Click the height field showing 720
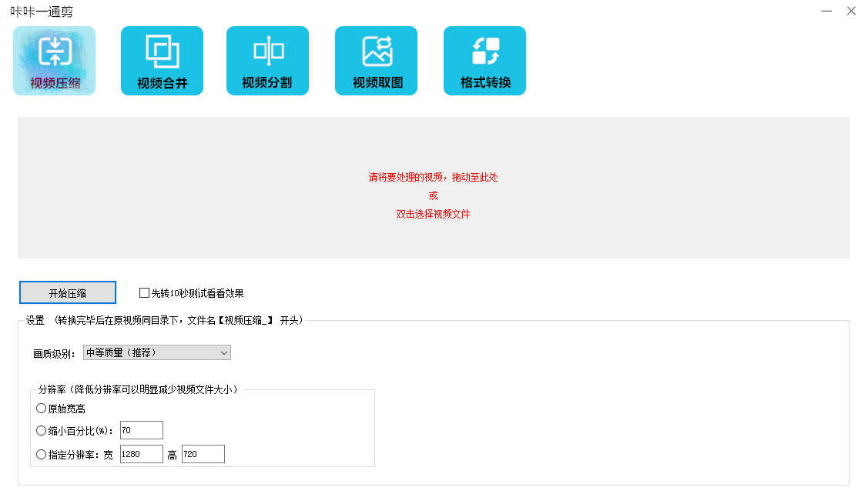The height and width of the screenshot is (494, 868). point(203,454)
